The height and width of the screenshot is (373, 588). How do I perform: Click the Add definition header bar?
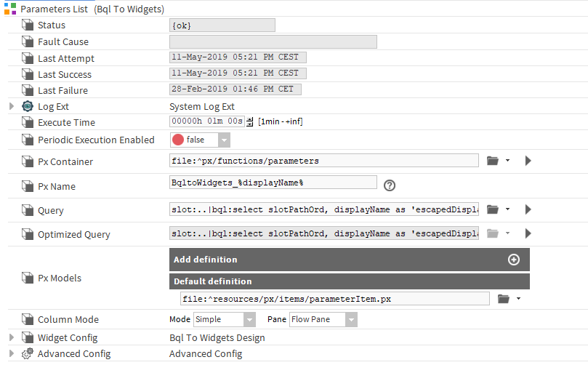coord(334,260)
